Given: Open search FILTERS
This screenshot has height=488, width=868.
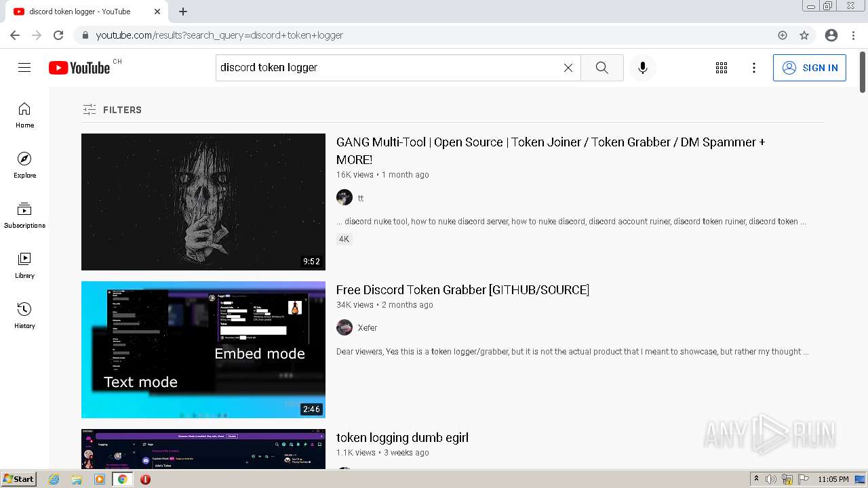Looking at the screenshot, I should 112,110.
